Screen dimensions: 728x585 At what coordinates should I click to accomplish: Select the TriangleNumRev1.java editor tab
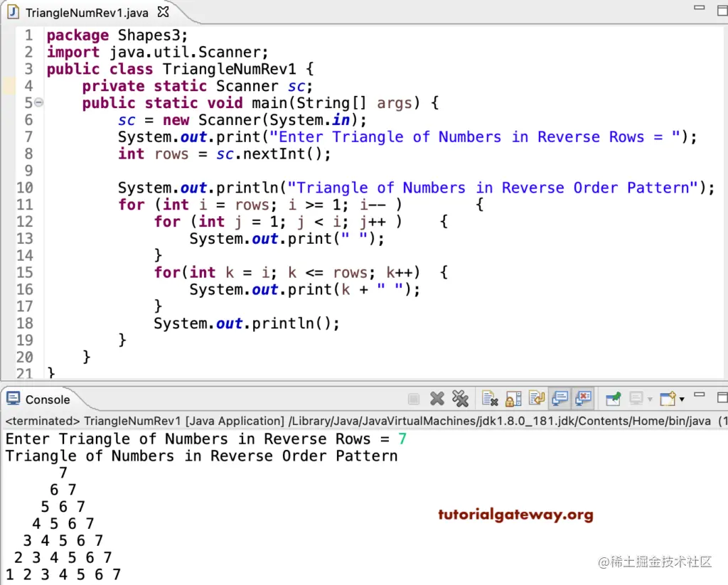pos(87,13)
